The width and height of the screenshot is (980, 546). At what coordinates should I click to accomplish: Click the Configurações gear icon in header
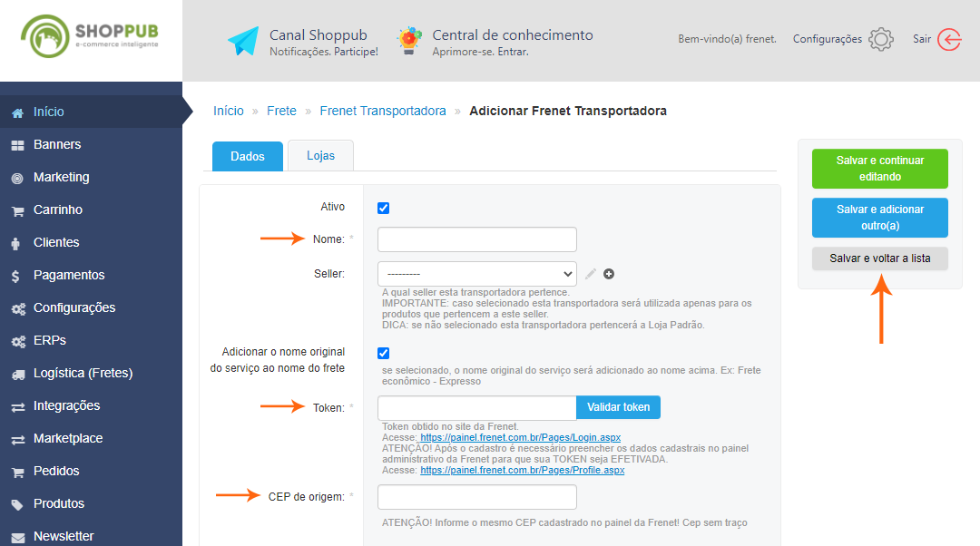880,40
